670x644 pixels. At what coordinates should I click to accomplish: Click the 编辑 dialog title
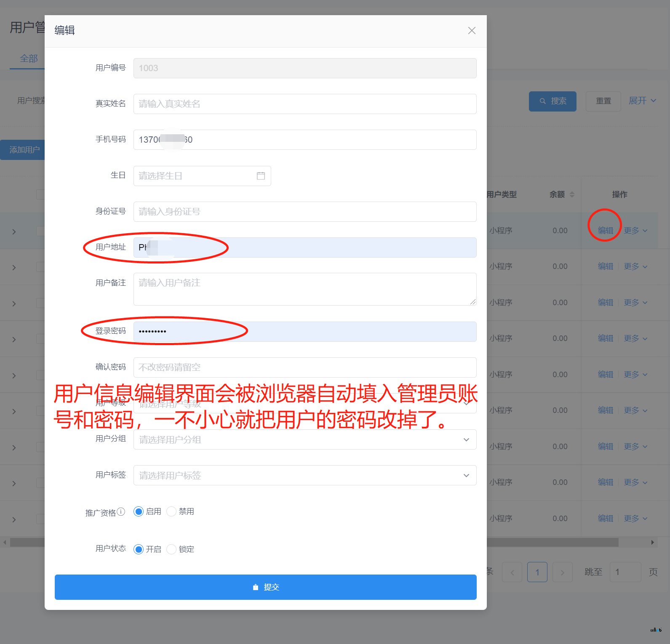pyautogui.click(x=64, y=30)
